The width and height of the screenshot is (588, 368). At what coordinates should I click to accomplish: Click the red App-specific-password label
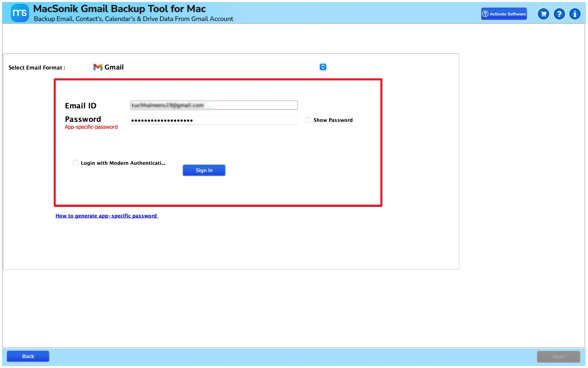pos(91,127)
